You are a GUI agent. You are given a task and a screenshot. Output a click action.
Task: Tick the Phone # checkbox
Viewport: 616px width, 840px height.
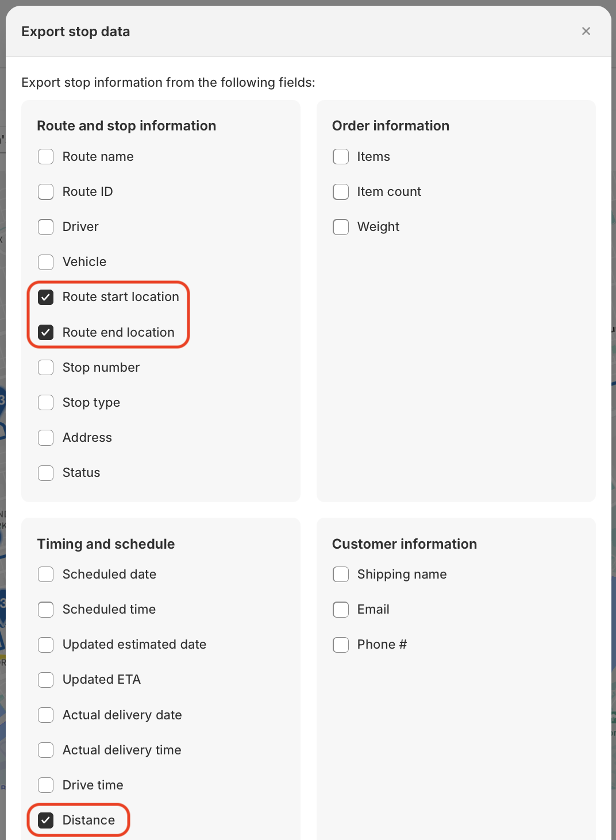click(341, 645)
